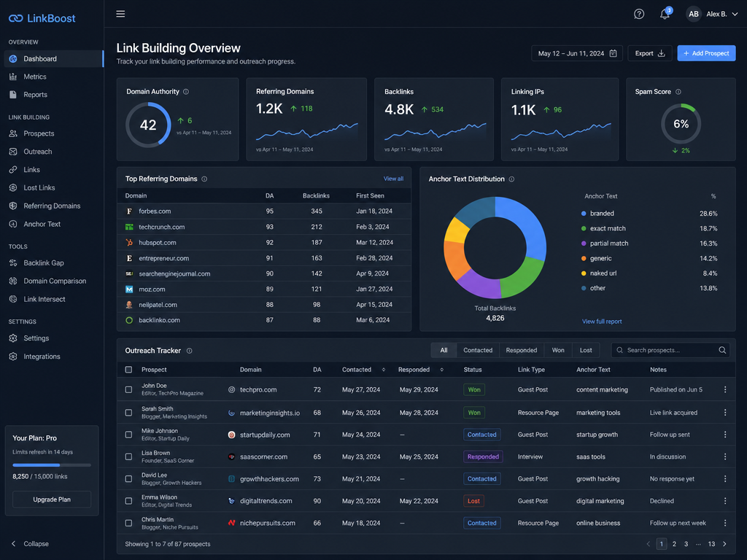This screenshot has width=747, height=560.
Task: Filter outreach by Responded tab
Action: (521, 351)
